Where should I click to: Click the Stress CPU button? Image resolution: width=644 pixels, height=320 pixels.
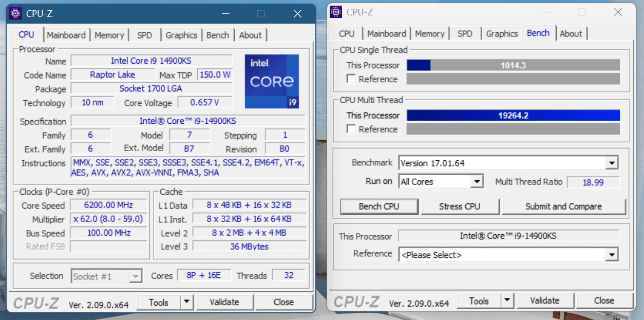click(460, 206)
